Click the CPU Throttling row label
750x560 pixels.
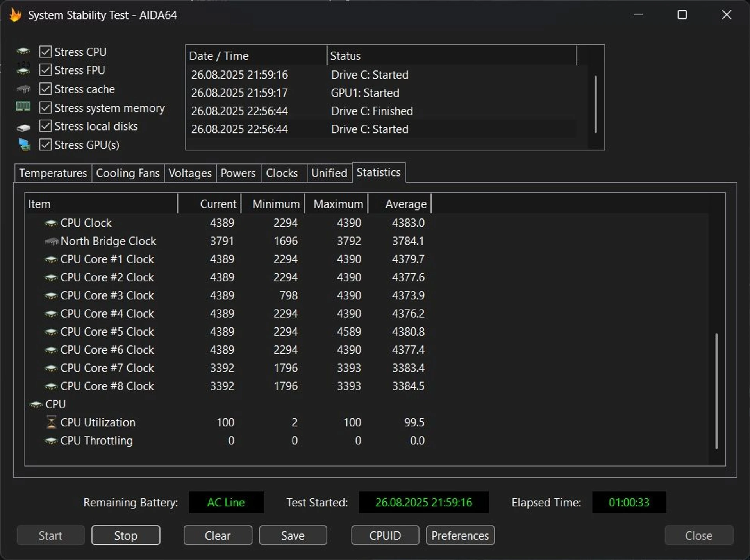point(96,441)
